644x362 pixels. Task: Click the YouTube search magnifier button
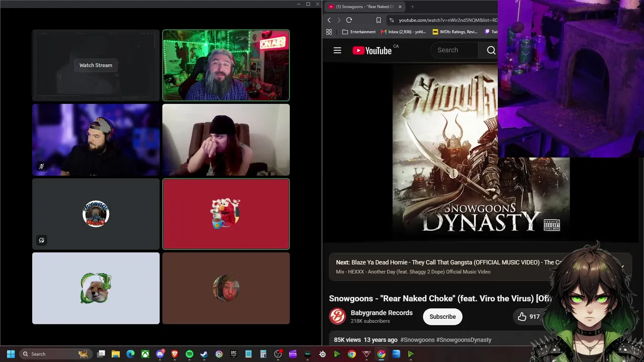(x=491, y=50)
